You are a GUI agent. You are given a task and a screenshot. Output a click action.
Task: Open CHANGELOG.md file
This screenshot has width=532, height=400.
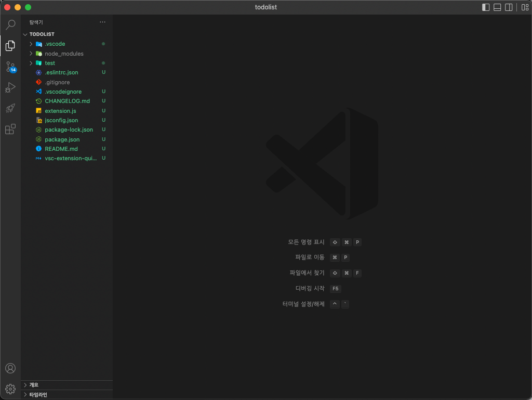(x=67, y=101)
